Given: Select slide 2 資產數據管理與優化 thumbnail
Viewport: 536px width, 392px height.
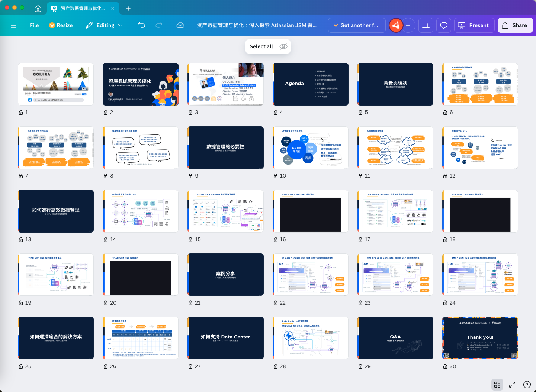Looking at the screenshot, I should [x=141, y=84].
